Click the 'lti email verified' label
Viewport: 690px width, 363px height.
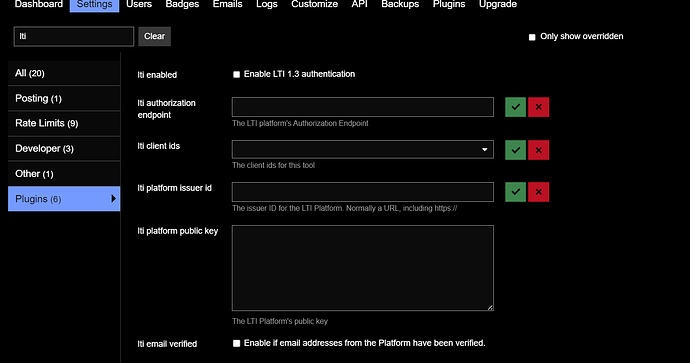click(x=167, y=344)
